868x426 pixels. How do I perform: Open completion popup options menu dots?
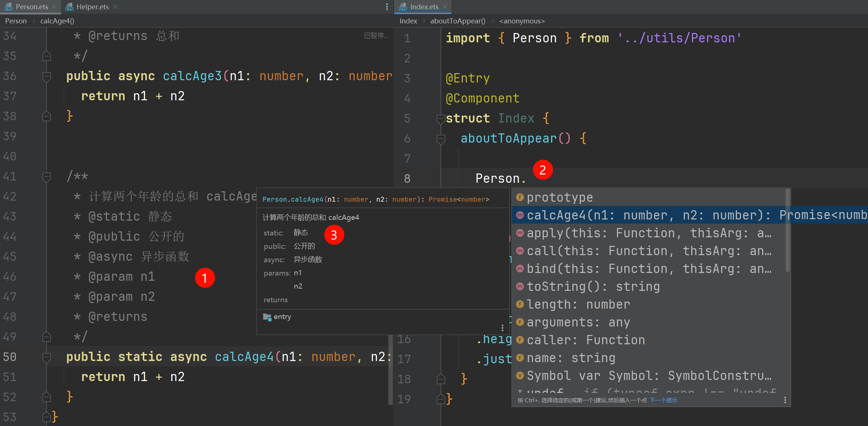[x=785, y=400]
